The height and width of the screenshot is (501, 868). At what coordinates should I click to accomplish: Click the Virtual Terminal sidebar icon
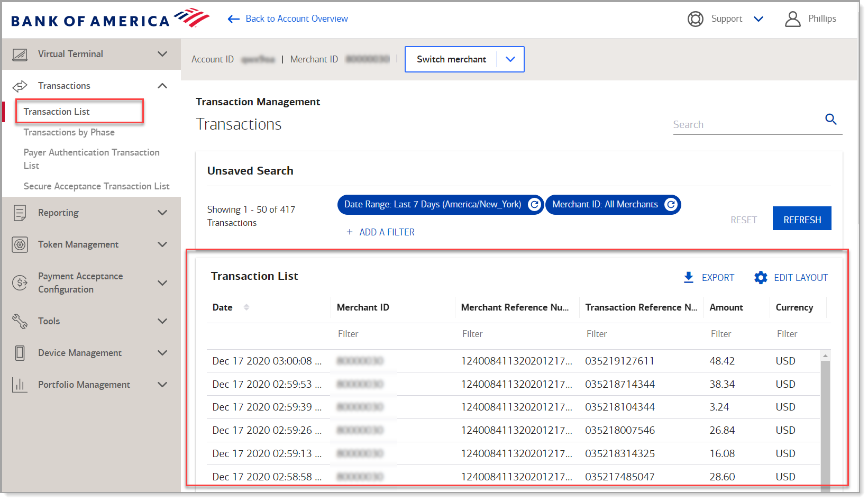tap(20, 54)
